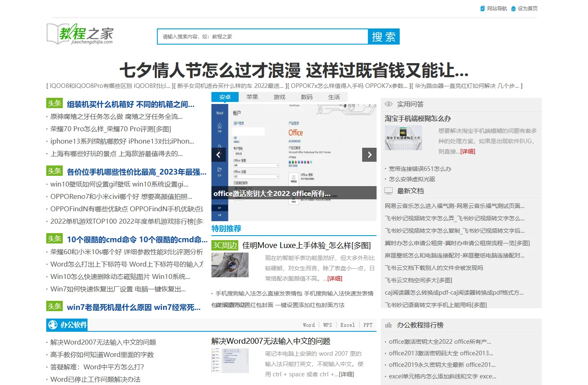The width and height of the screenshot is (588, 385).
Task: Click 头条 badge beside 组装机买什么机箱好
Action: pos(55,103)
